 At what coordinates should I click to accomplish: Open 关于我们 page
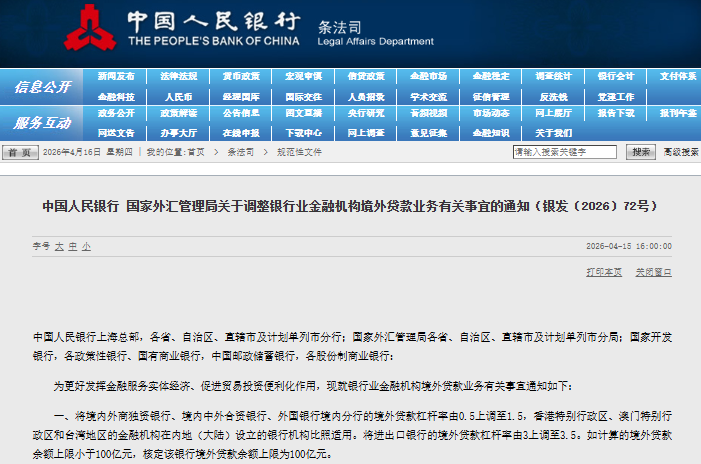[x=553, y=133]
